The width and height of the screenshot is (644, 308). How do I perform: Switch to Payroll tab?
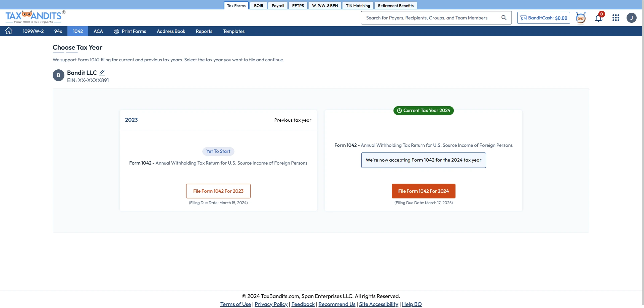coord(278,6)
